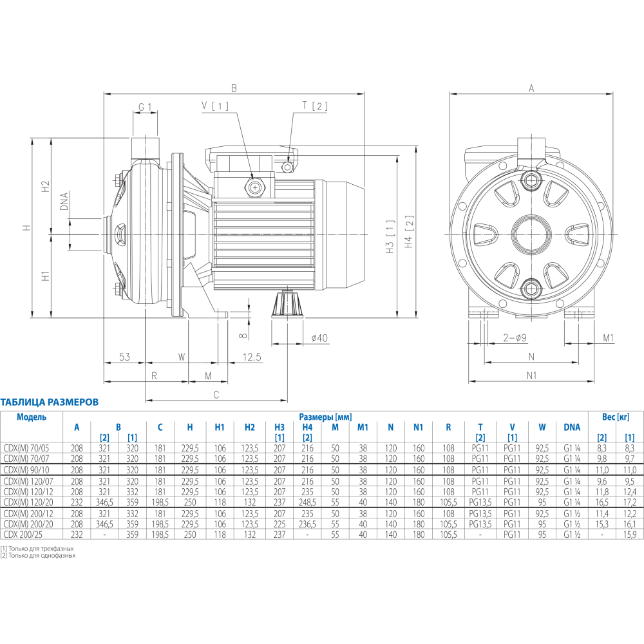Viewport: 644px width, 644px height.
Task: Select the 'Вес [кг]' column header
Action: tap(616, 417)
